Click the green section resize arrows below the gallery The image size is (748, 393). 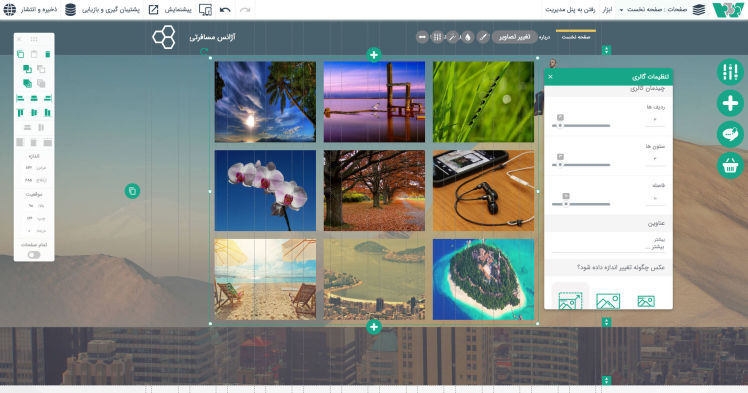(606, 322)
